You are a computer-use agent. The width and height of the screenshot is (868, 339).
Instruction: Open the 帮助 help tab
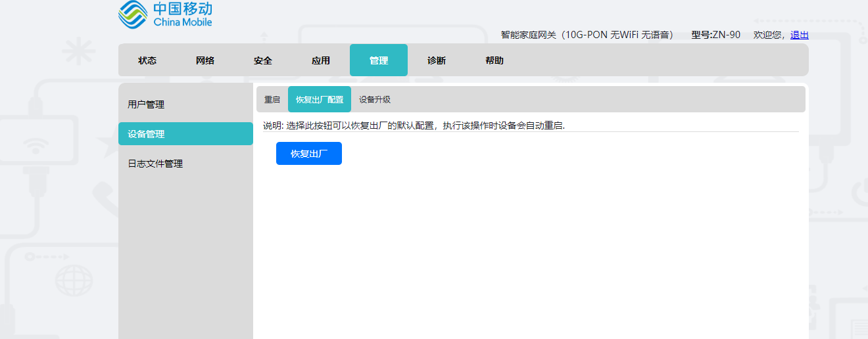494,60
